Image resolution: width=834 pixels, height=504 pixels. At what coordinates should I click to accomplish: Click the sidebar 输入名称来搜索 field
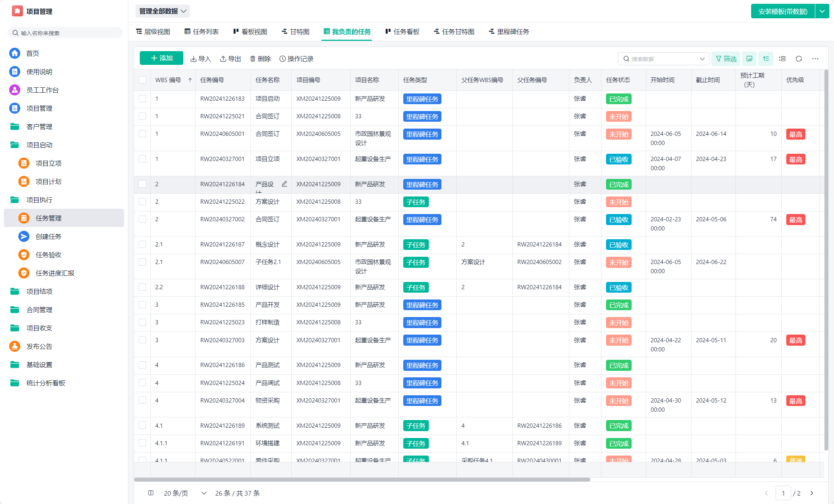point(65,33)
